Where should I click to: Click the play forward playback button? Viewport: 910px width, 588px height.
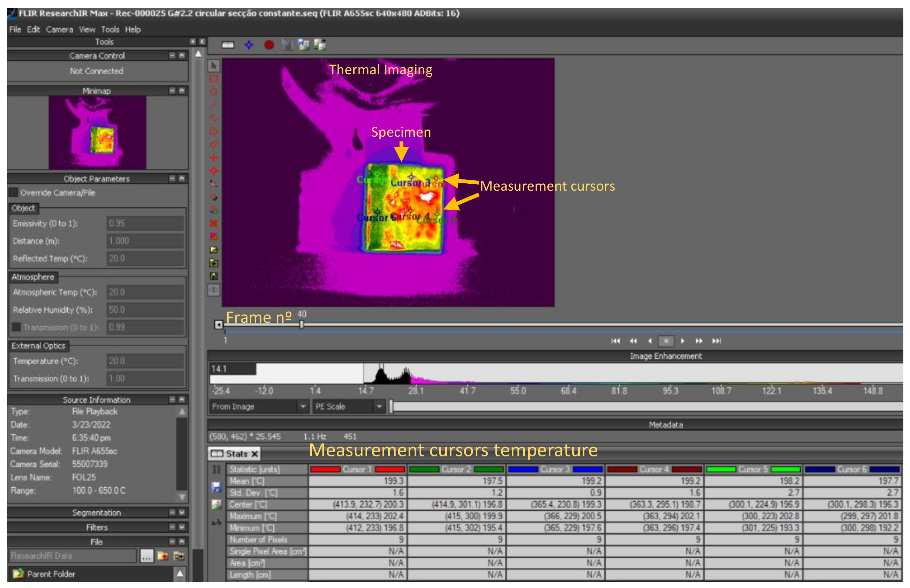[x=682, y=341]
